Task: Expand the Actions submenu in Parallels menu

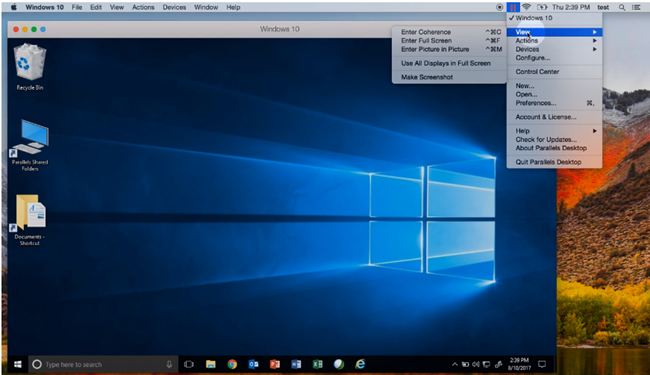Action: 554,41
